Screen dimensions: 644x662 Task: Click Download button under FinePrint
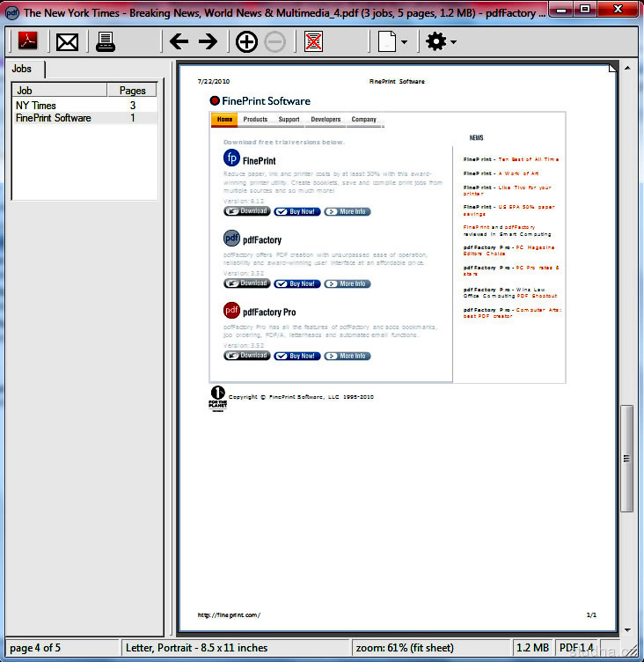coord(247,211)
